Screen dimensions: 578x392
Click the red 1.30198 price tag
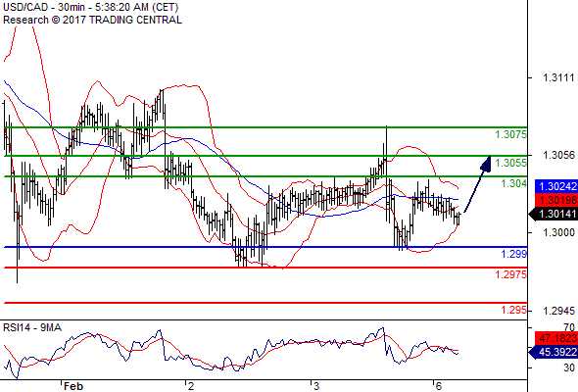coord(556,200)
